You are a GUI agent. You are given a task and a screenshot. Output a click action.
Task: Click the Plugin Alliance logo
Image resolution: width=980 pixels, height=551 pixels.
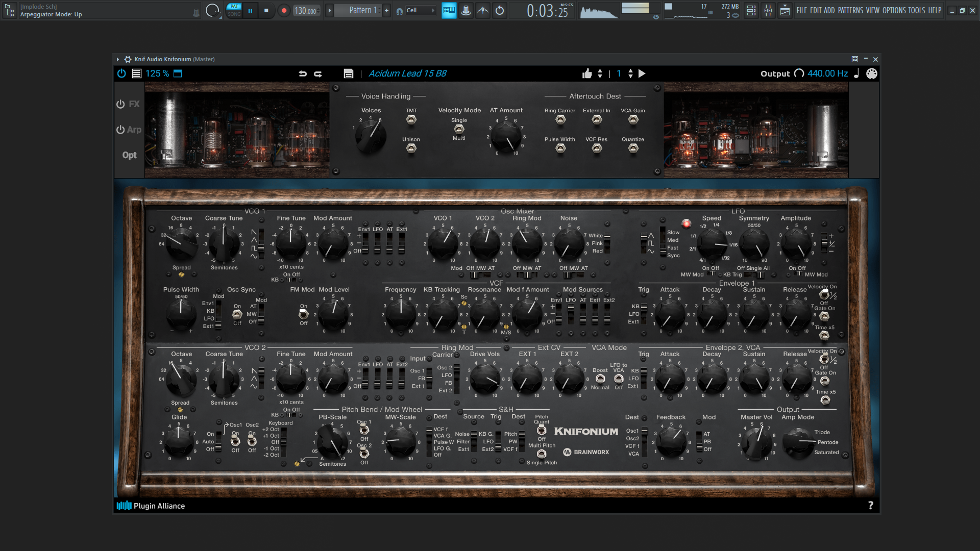pos(151,506)
